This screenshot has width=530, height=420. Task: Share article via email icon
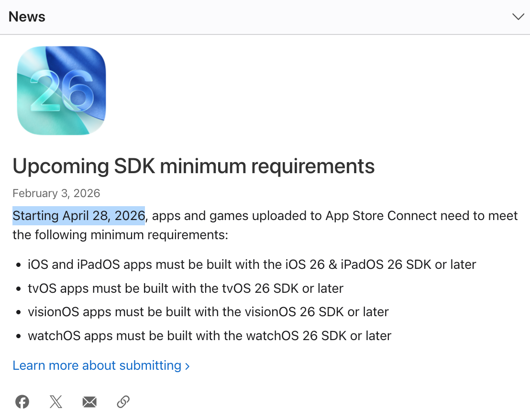(x=89, y=402)
